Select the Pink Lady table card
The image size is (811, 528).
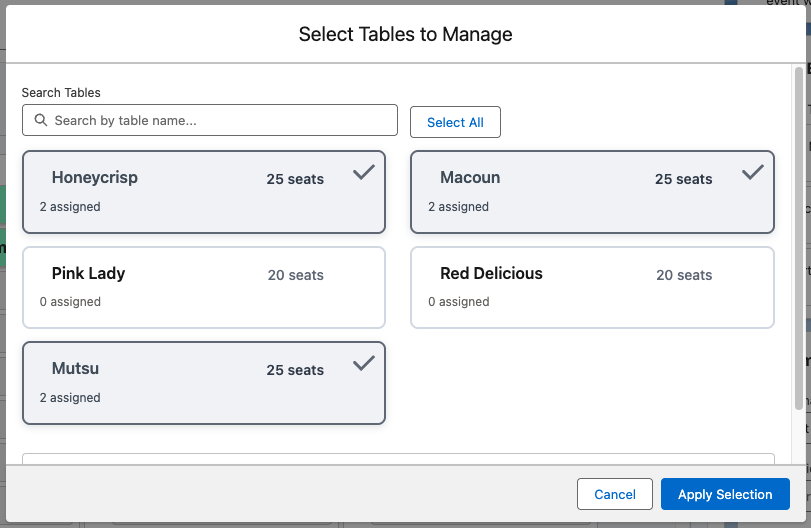coord(203,287)
